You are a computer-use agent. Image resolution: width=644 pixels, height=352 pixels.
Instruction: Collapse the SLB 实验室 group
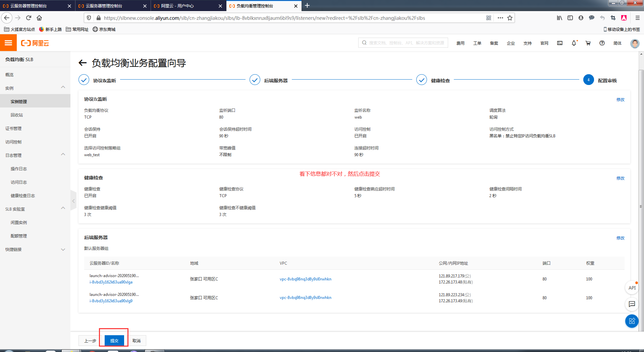[x=63, y=208]
